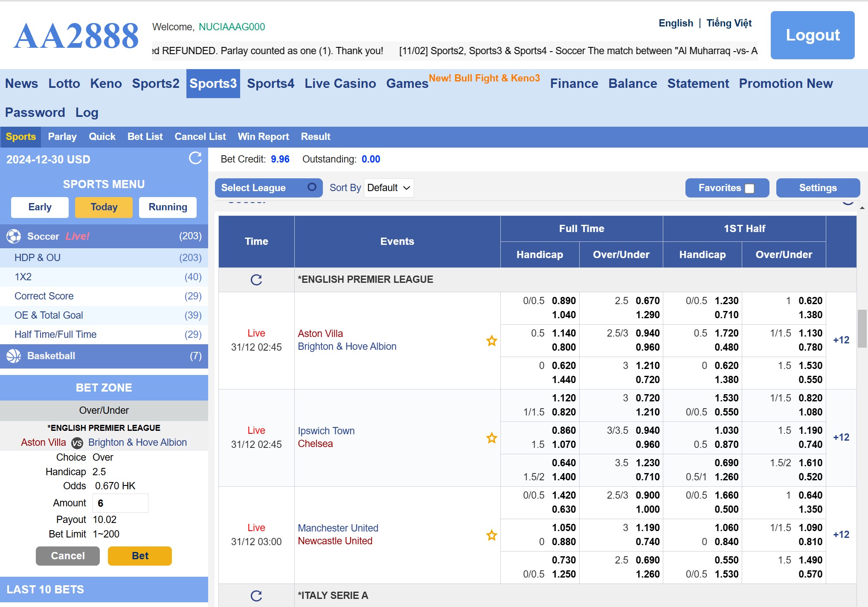Toggle the Select League circle button
The image size is (868, 607).
coord(312,187)
